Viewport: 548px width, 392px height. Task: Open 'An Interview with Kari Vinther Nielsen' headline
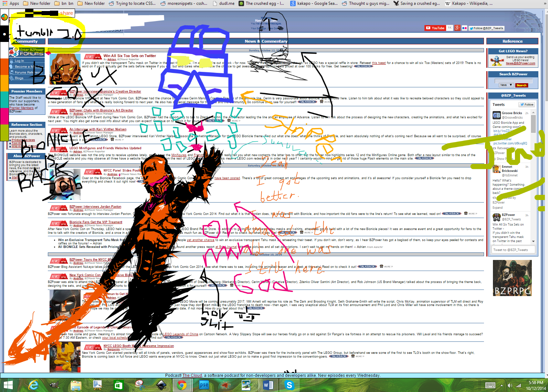point(98,129)
